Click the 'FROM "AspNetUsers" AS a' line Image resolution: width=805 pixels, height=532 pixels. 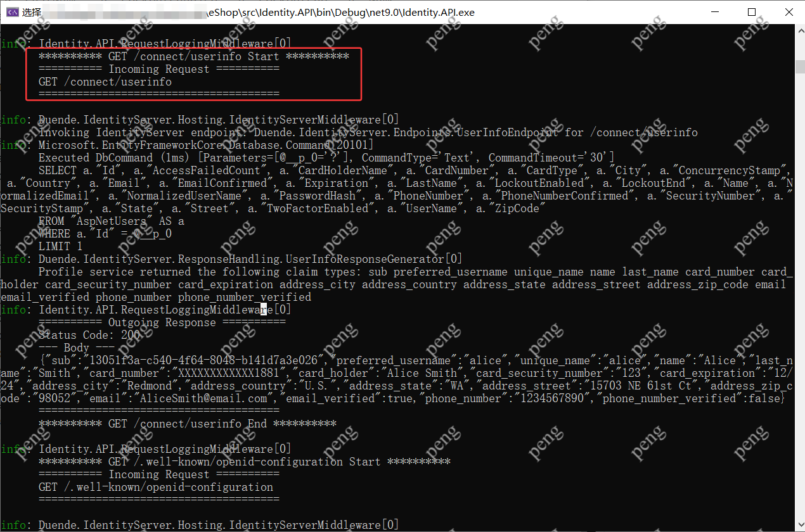[112, 221]
